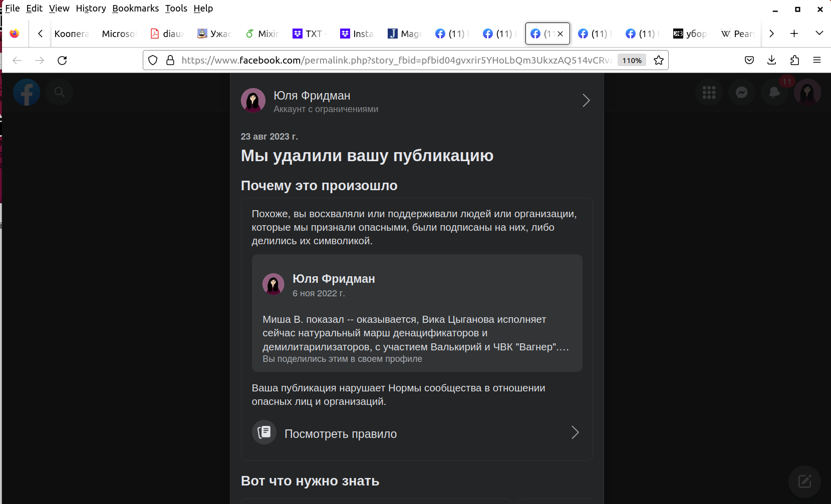The width and height of the screenshot is (831, 504).
Task: Switch to the Коопера tab
Action: (72, 34)
